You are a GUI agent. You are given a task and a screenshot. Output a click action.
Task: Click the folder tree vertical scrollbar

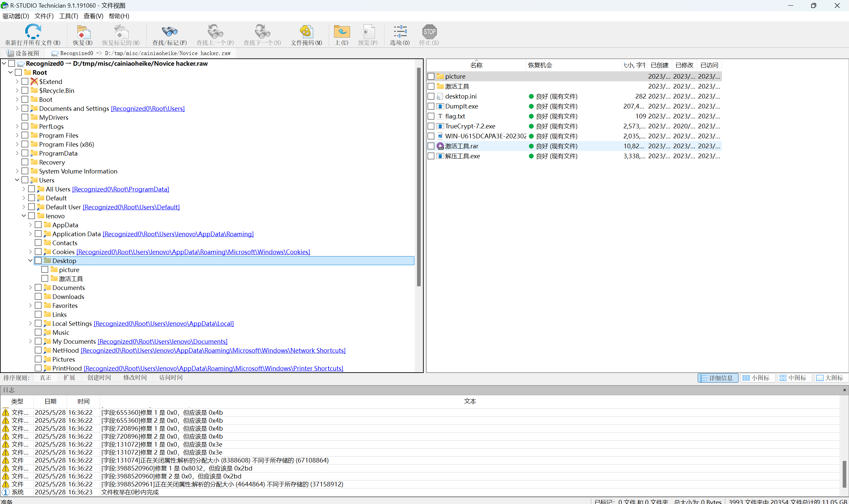click(x=419, y=177)
